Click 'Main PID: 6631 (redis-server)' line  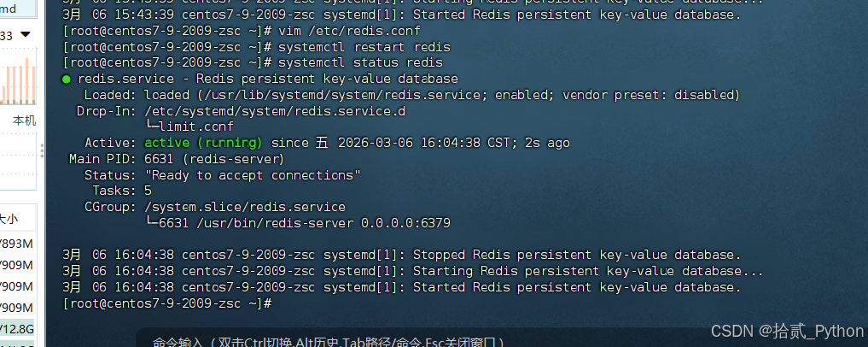tap(177, 160)
